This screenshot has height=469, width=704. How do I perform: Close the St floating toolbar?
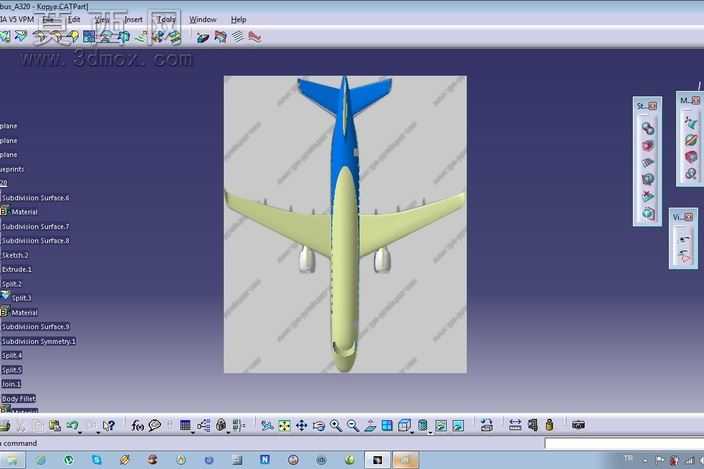(652, 106)
